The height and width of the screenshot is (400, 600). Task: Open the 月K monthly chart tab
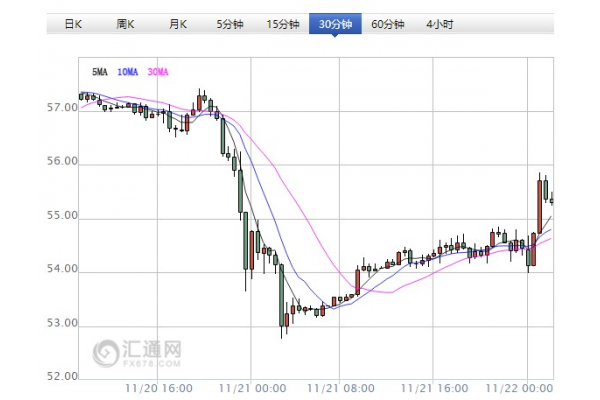[178, 24]
